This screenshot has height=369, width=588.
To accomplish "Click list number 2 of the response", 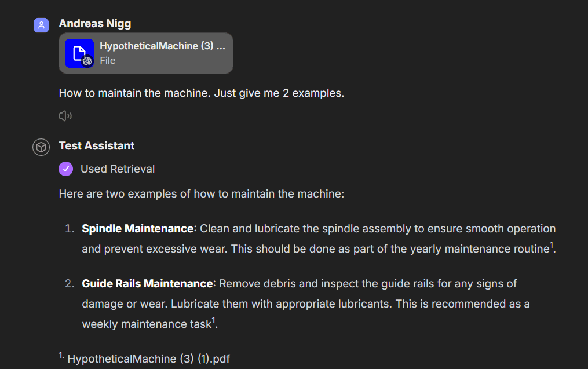I will pos(70,283).
